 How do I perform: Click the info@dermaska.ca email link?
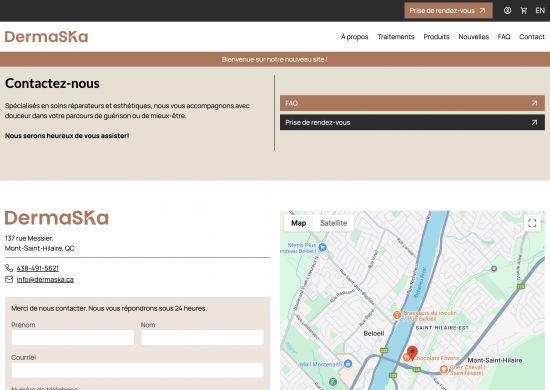45,280
